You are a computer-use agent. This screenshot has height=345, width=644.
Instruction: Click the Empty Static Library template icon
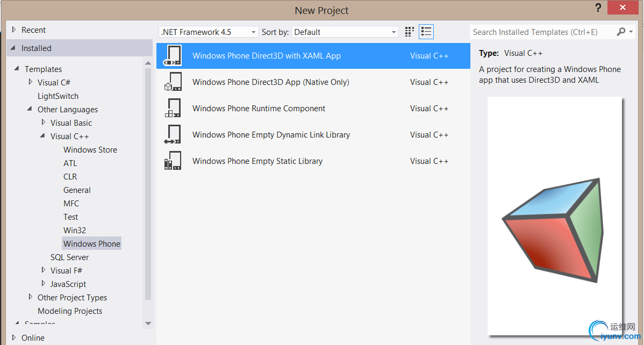[173, 161]
